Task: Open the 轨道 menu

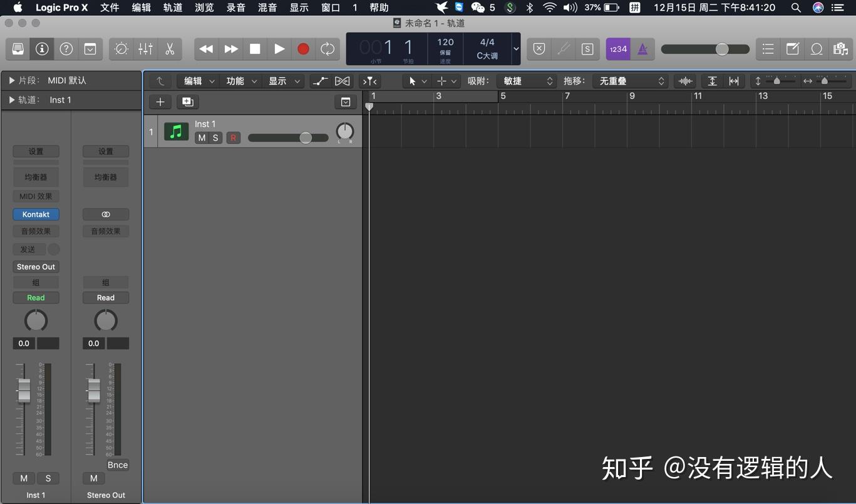Action: 173,8
